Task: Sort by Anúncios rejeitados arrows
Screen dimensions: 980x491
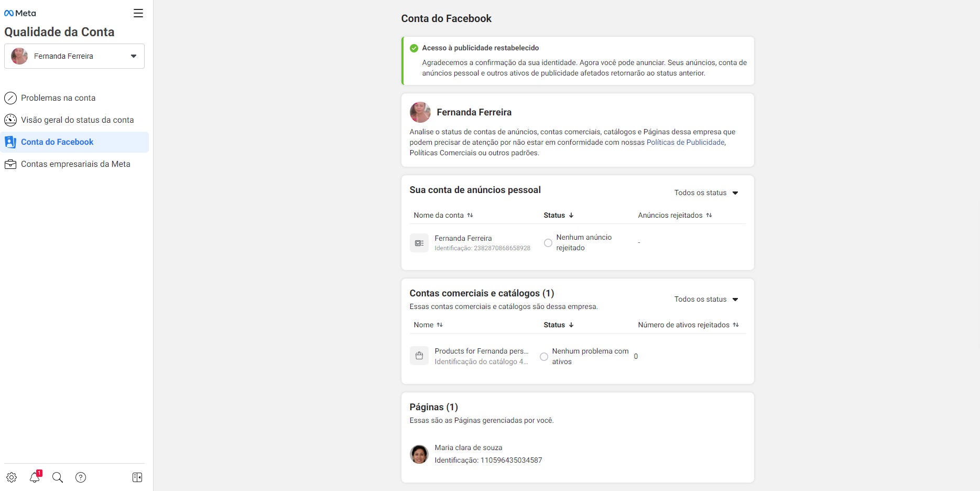Action: [709, 215]
